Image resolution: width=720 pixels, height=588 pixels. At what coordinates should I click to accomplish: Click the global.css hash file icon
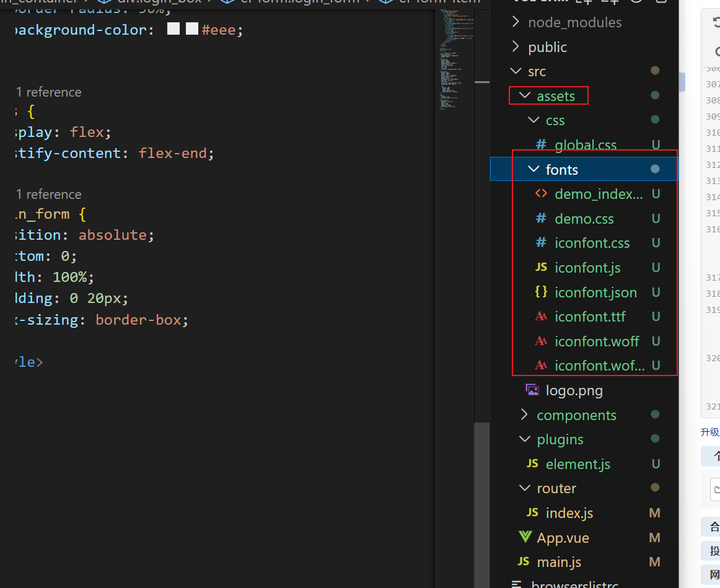tap(542, 144)
